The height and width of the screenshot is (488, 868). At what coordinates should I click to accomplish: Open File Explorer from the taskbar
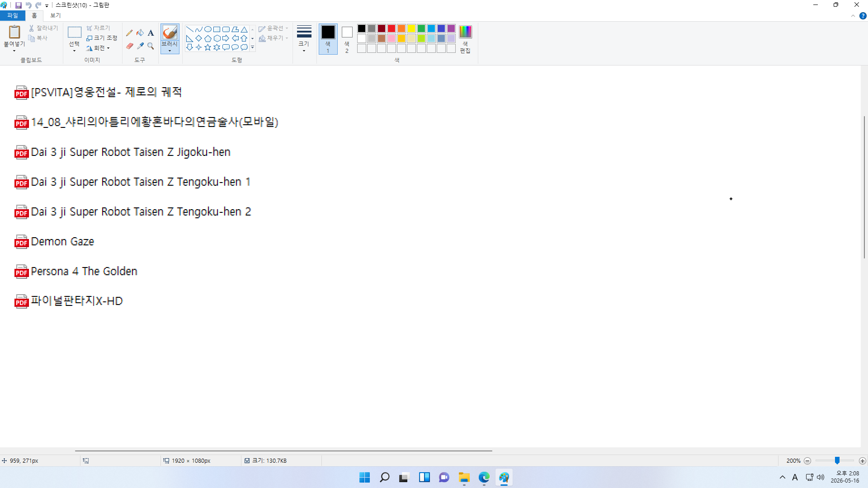(x=464, y=478)
